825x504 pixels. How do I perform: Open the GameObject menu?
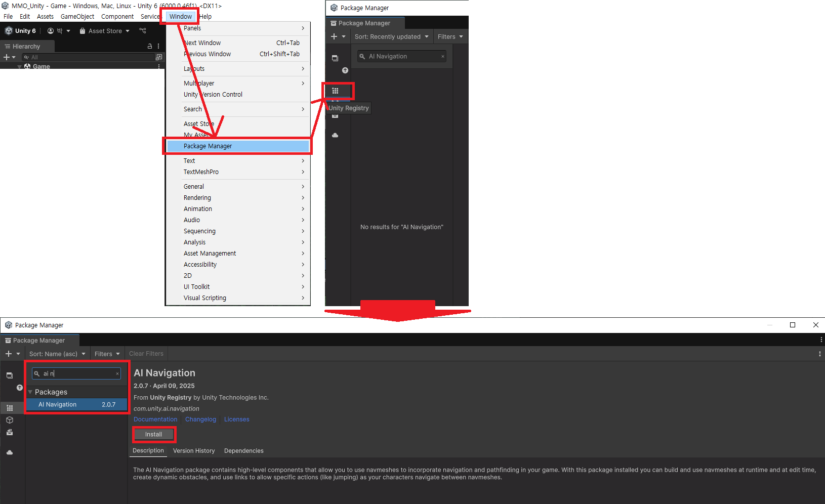[x=77, y=16]
